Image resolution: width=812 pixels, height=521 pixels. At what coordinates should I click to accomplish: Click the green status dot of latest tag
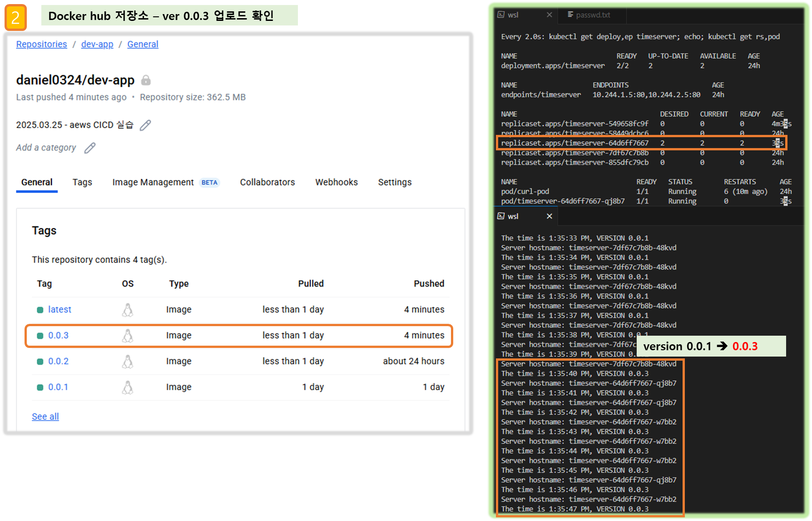(x=40, y=310)
